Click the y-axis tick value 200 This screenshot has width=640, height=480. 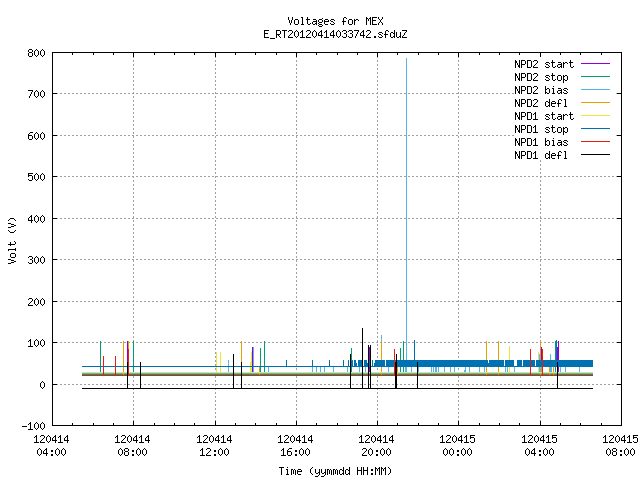click(36, 302)
